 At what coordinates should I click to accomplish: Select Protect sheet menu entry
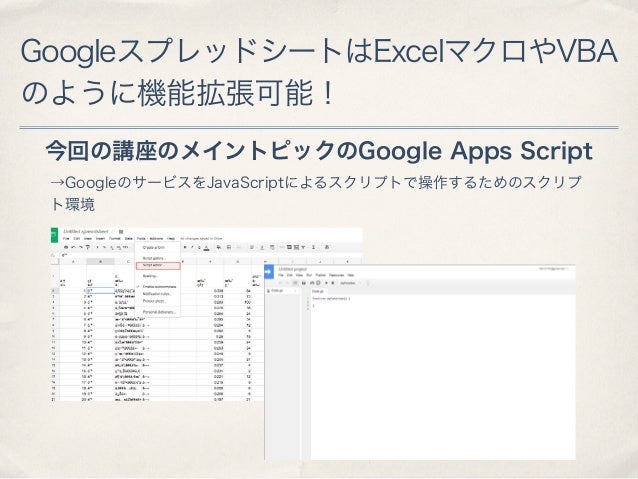coord(155,301)
